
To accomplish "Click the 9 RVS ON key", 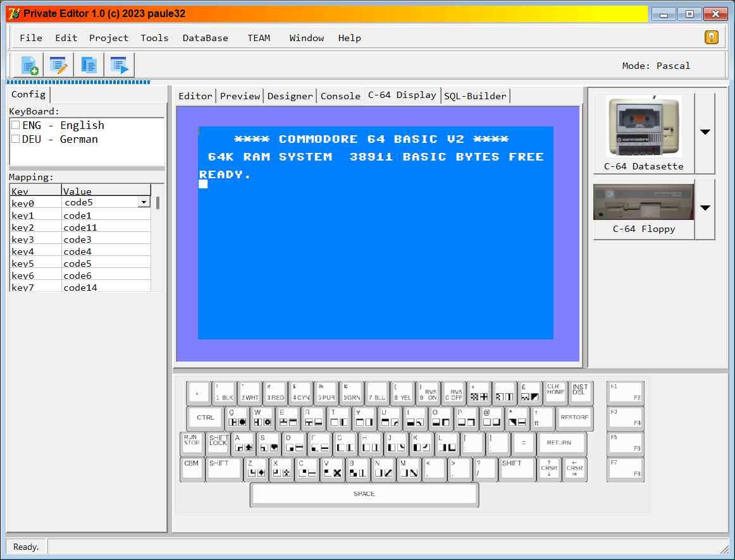I will 428,393.
